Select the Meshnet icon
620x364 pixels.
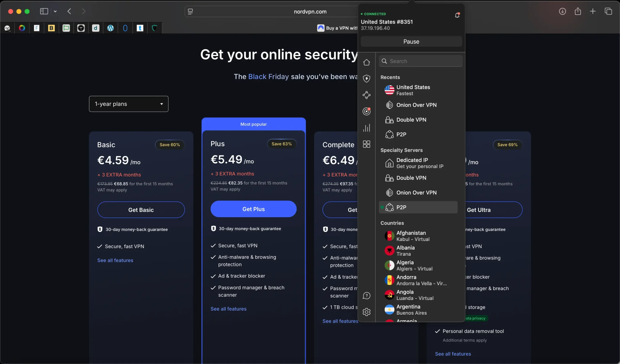pyautogui.click(x=366, y=95)
